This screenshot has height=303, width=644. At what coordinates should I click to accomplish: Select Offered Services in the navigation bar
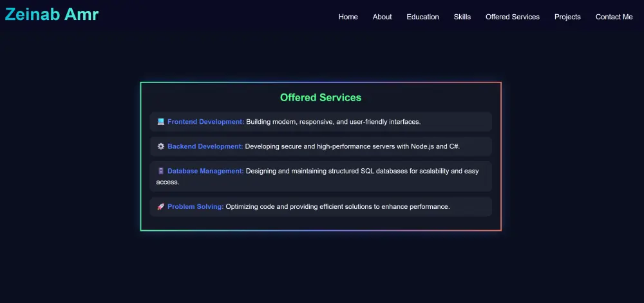click(x=512, y=17)
